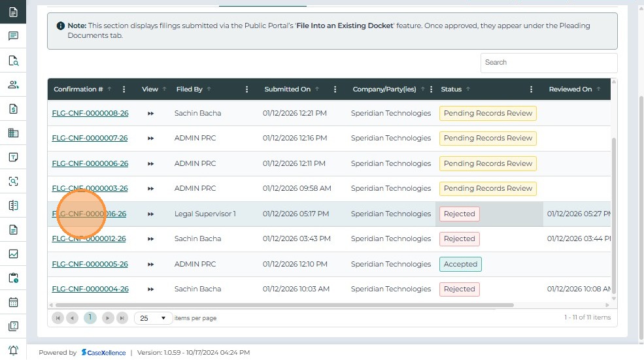Open the Status column options menu
Image resolution: width=644 pixels, height=360 pixels.
[x=531, y=90]
